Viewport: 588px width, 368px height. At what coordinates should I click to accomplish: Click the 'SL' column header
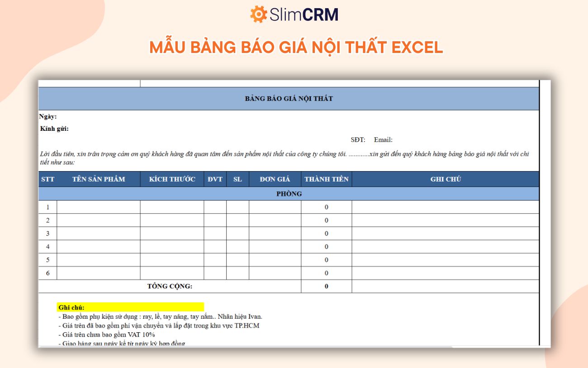(238, 179)
